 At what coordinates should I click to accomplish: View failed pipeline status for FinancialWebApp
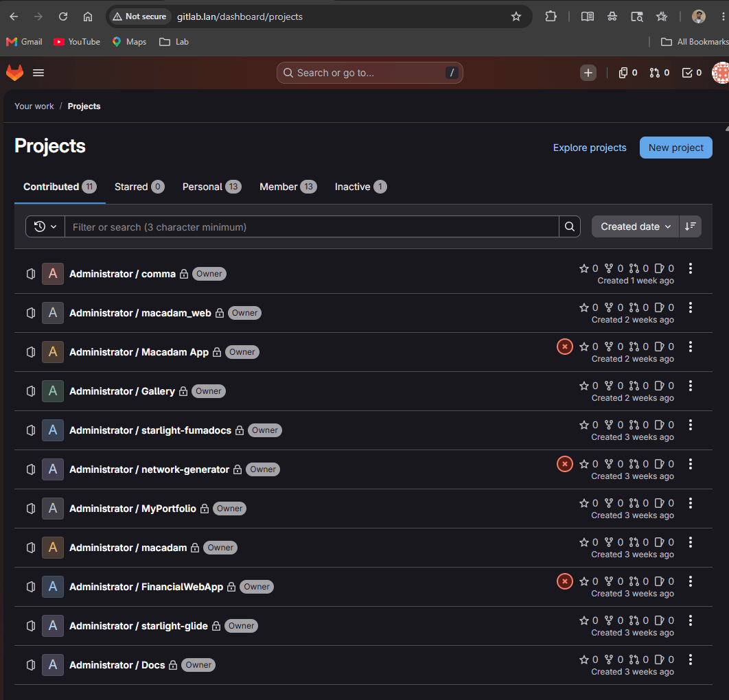pyautogui.click(x=564, y=581)
